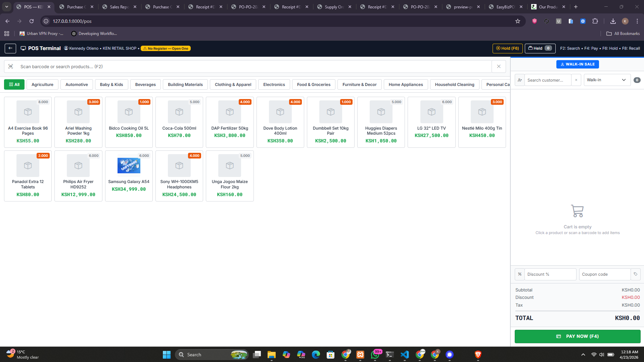Screen dimensions: 644x362
Task: Open the browser tab search dropdown
Action: tap(7, 7)
